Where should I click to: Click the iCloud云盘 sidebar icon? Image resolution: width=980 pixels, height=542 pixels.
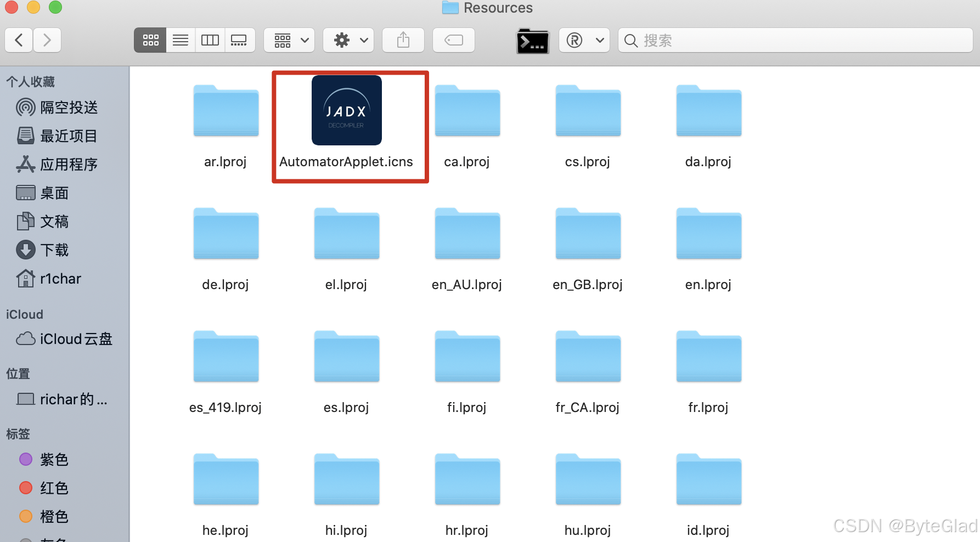coord(25,338)
